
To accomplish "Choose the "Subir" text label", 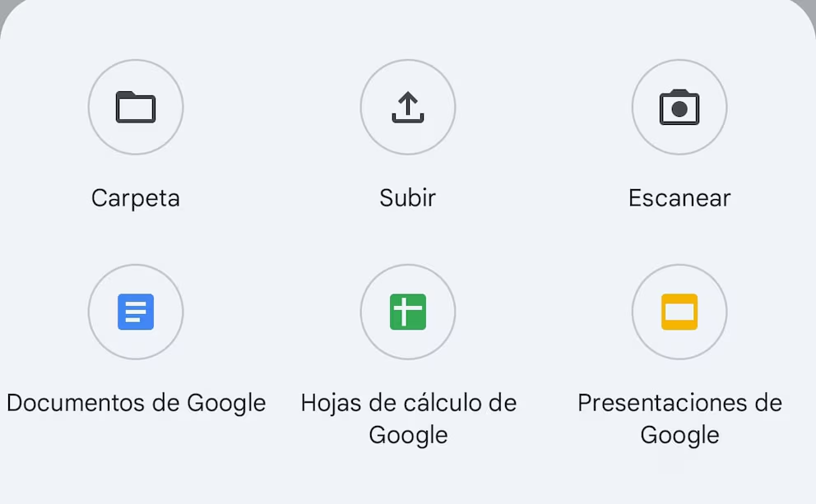I will click(x=408, y=198).
